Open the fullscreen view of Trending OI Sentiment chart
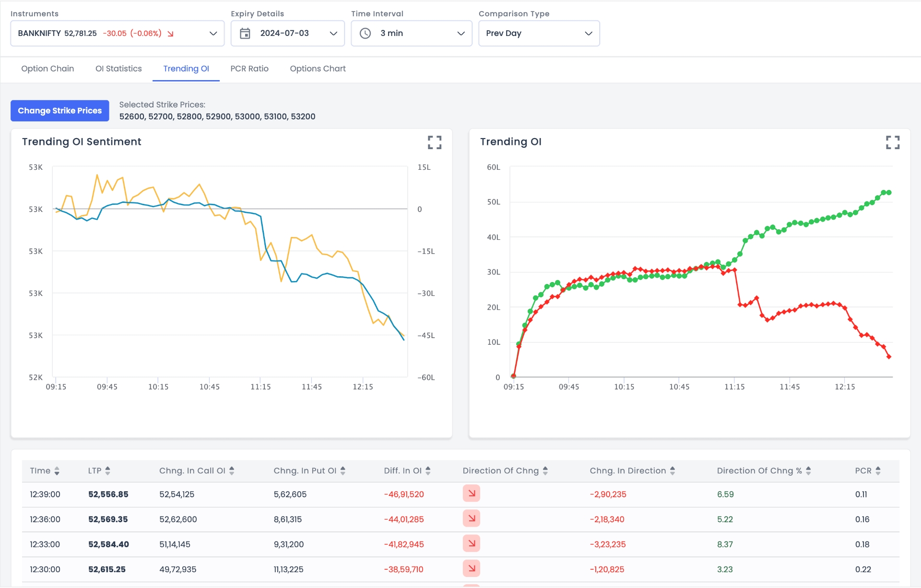 click(x=434, y=142)
